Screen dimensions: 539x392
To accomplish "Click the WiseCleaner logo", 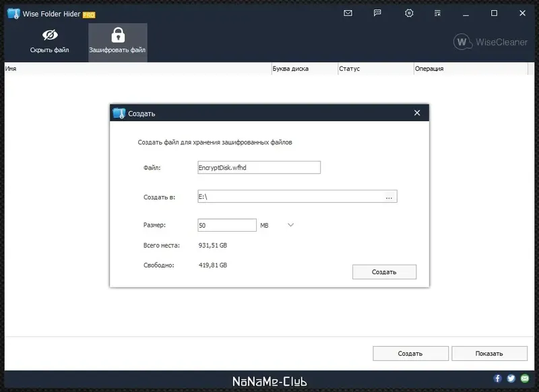I will (x=491, y=42).
